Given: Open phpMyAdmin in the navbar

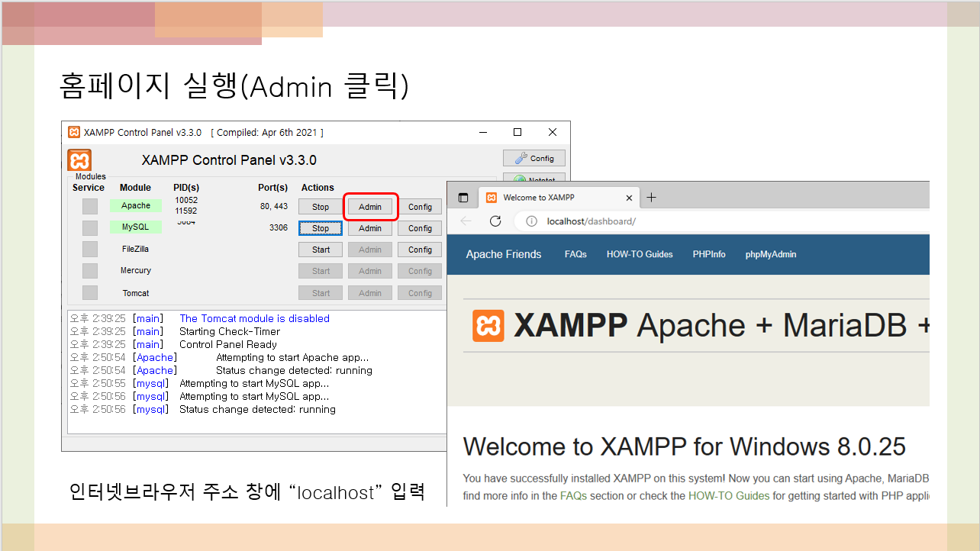Looking at the screenshot, I should click(771, 254).
